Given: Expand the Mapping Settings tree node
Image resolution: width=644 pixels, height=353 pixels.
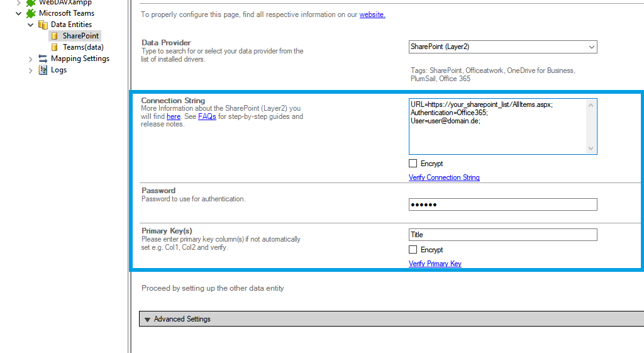Looking at the screenshot, I should pos(30,59).
